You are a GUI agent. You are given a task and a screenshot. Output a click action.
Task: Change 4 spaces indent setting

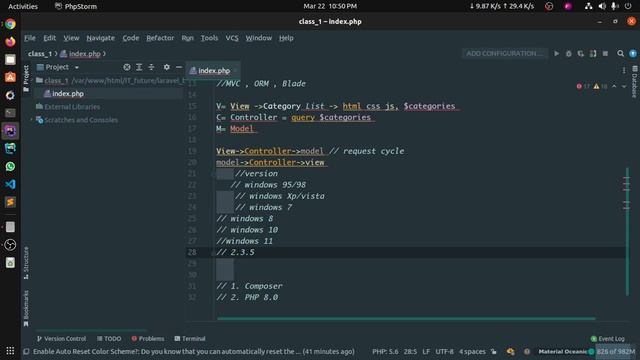tap(472, 351)
